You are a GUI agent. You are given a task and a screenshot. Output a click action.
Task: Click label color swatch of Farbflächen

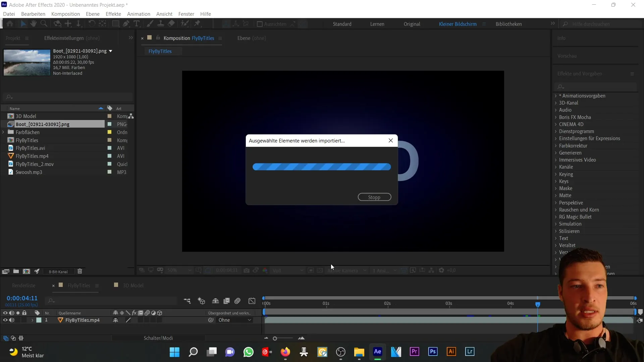pyautogui.click(x=109, y=132)
